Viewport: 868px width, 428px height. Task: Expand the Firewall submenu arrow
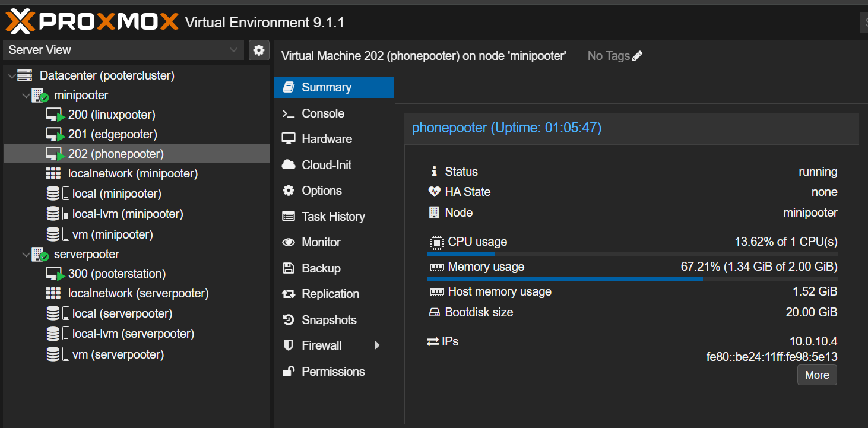tap(377, 345)
